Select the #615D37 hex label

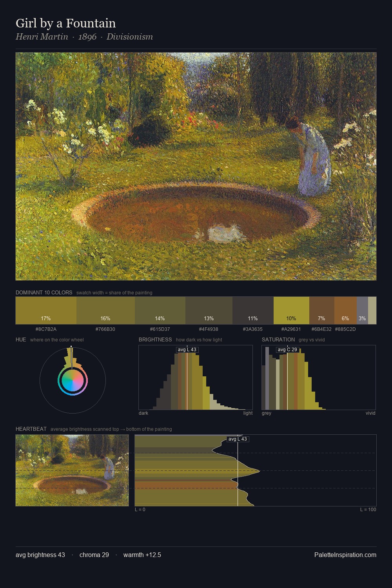coord(160,329)
